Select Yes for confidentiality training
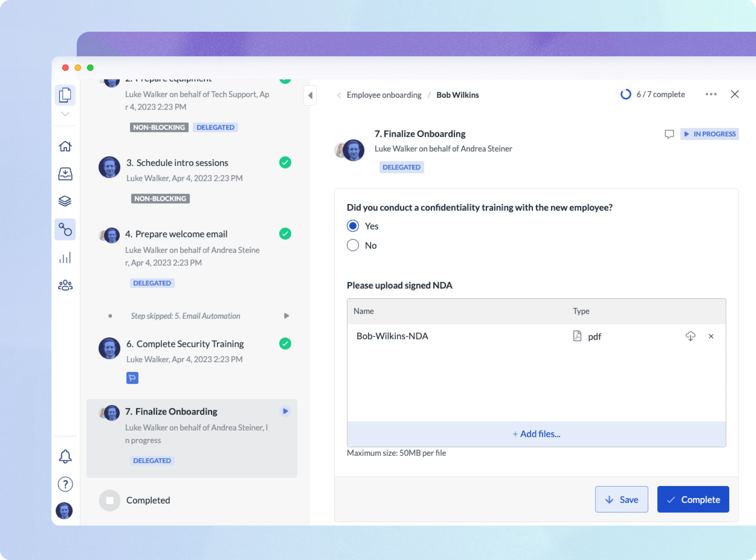The width and height of the screenshot is (756, 560). pos(353,226)
